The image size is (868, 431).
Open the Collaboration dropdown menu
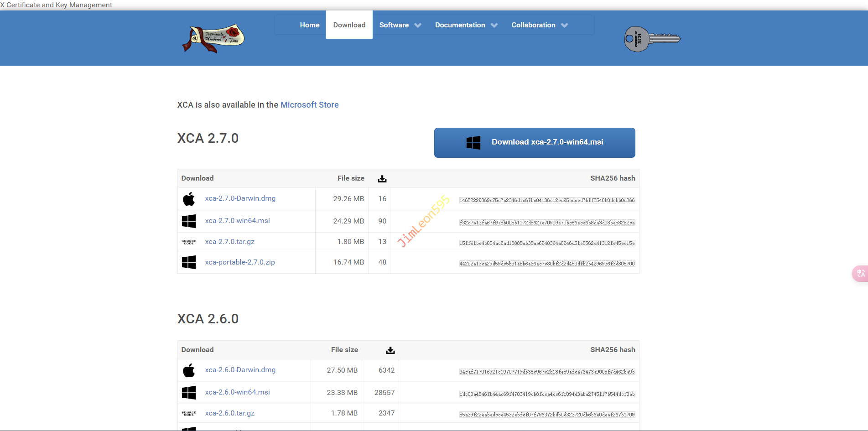(539, 25)
